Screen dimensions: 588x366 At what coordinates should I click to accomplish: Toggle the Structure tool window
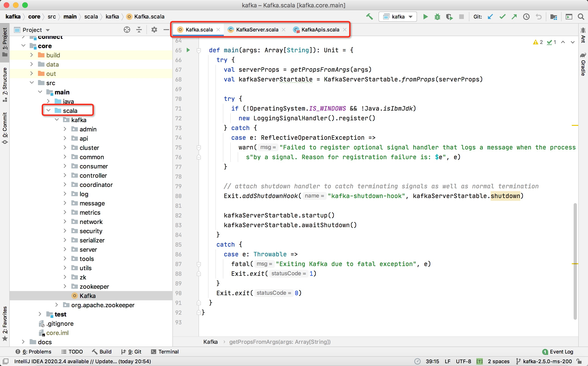click(5, 84)
